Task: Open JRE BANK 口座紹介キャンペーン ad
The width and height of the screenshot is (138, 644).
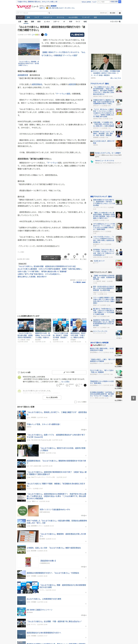Action: (39, 610)
